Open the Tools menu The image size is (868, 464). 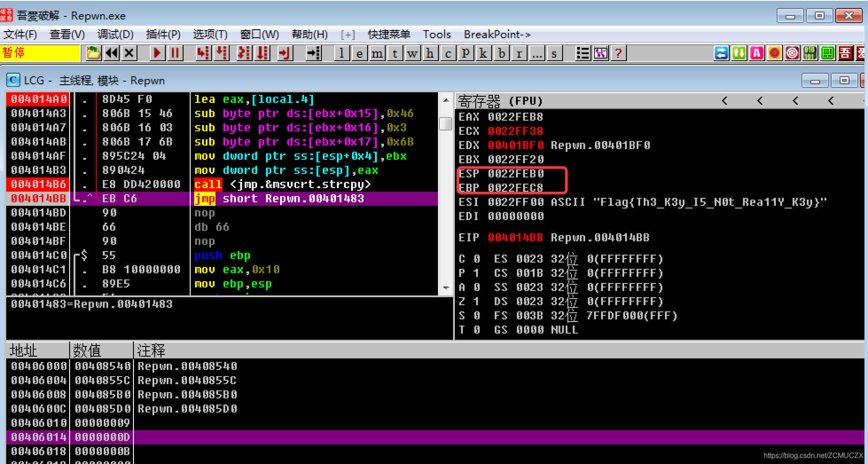coord(437,34)
